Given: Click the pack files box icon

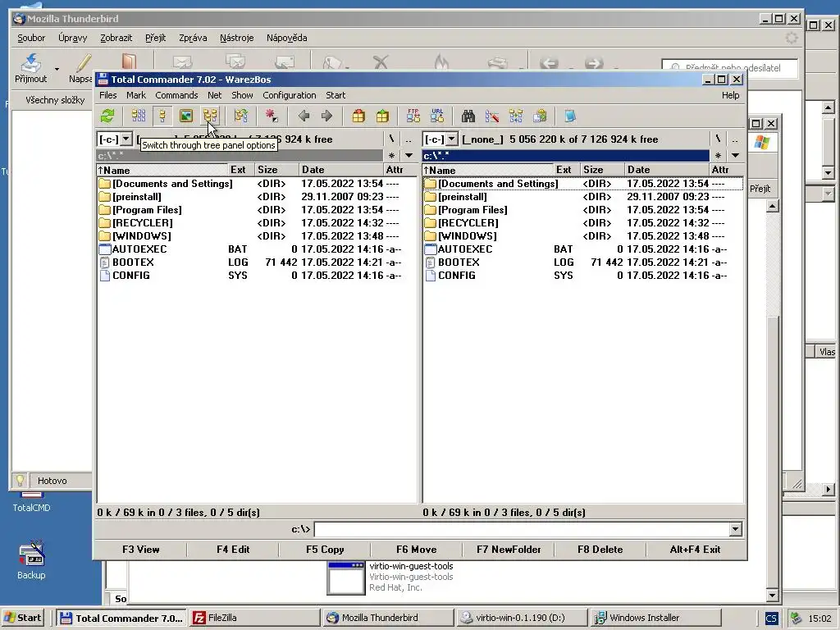Looking at the screenshot, I should pos(358,116).
